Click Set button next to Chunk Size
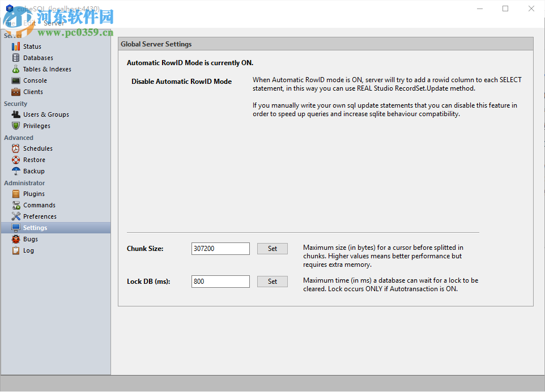Screen dimensions: 545x392 [x=272, y=249]
